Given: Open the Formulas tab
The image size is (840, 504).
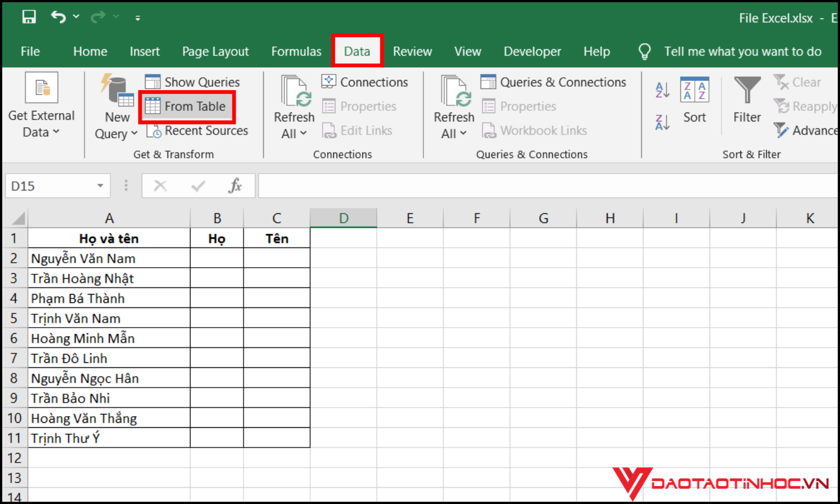Looking at the screenshot, I should coord(296,51).
